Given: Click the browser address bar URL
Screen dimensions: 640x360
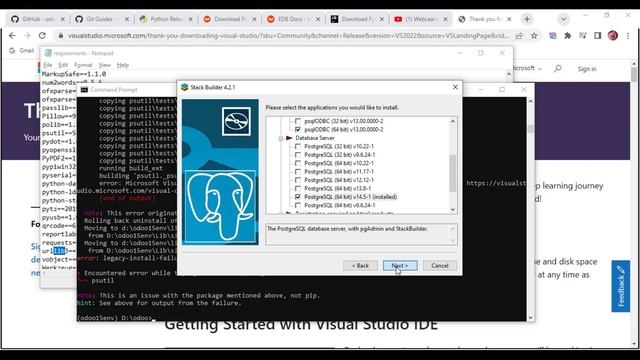Looking at the screenshot, I should [x=288, y=36].
